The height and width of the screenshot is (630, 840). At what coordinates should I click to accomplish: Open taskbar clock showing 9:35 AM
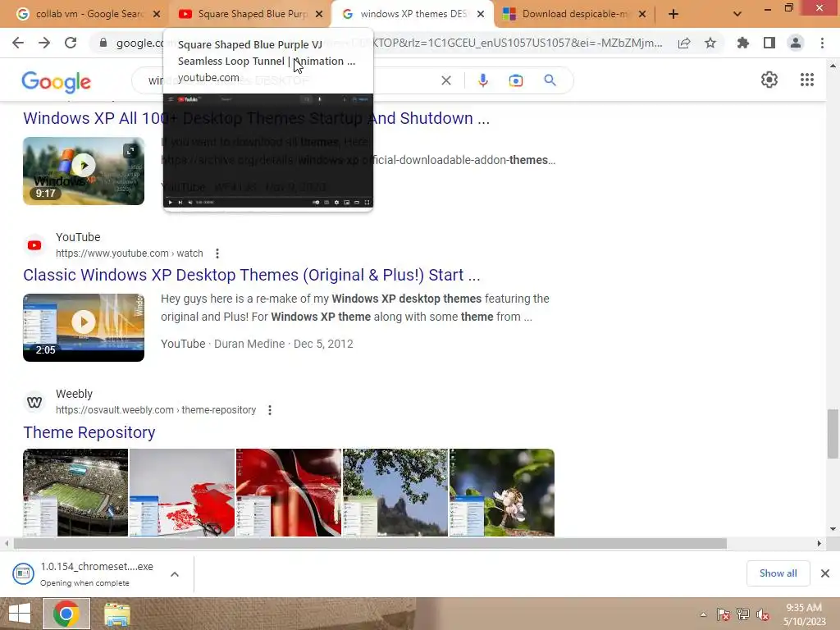[x=804, y=614]
